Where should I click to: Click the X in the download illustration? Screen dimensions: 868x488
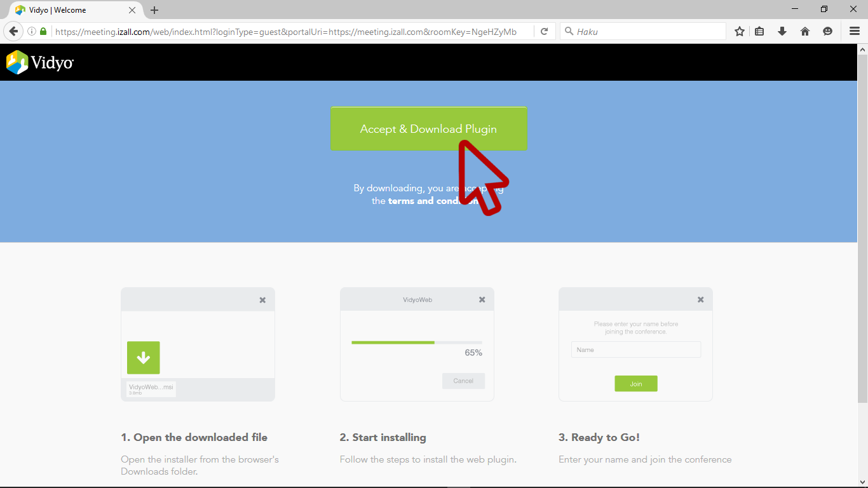click(x=262, y=300)
